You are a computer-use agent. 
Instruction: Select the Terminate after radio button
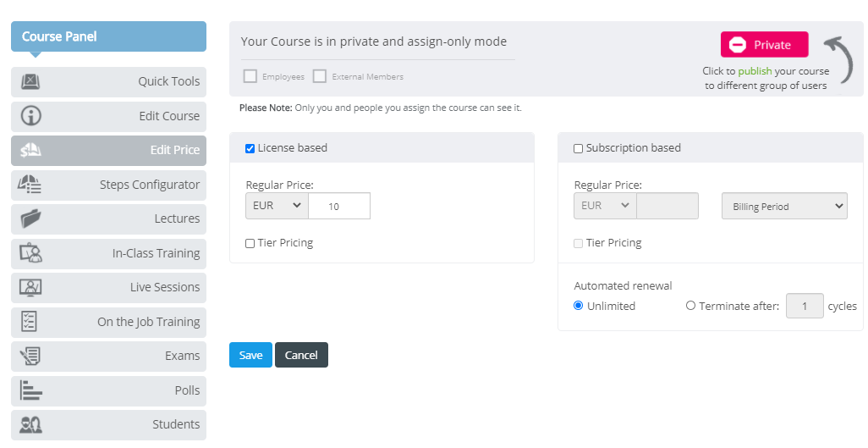coord(690,306)
